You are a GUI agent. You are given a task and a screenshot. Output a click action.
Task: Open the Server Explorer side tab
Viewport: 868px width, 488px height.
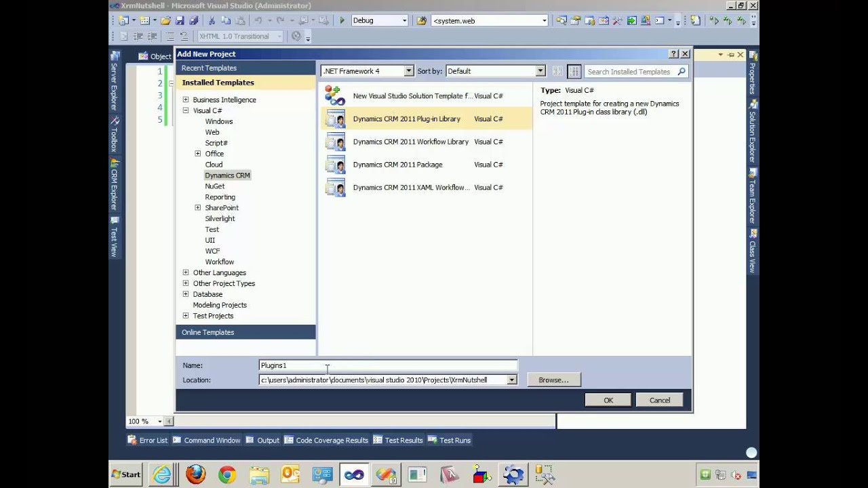[x=115, y=81]
